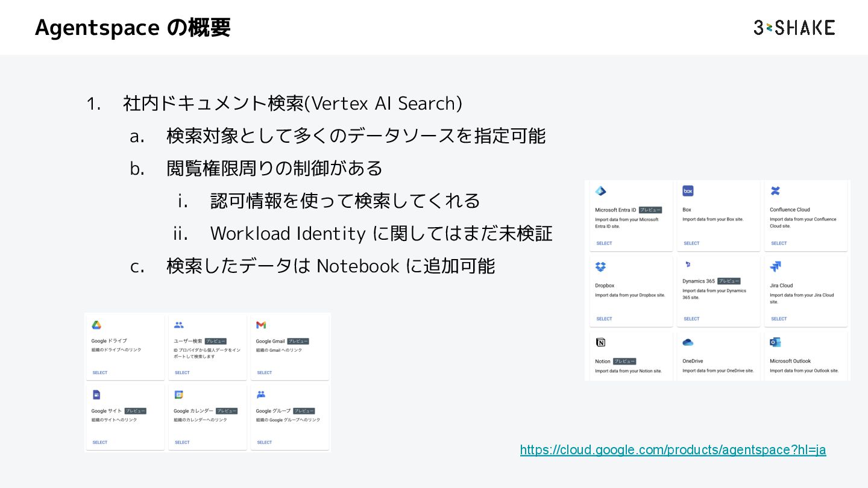This screenshot has height=488, width=868.
Task: Click the 組織のドライブへのリンク description
Action: point(116,350)
